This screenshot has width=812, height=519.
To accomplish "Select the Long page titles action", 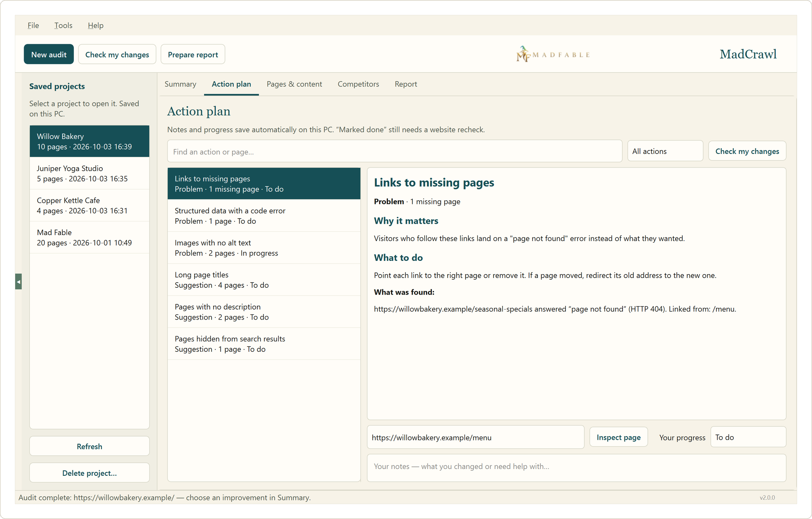I will pyautogui.click(x=264, y=280).
